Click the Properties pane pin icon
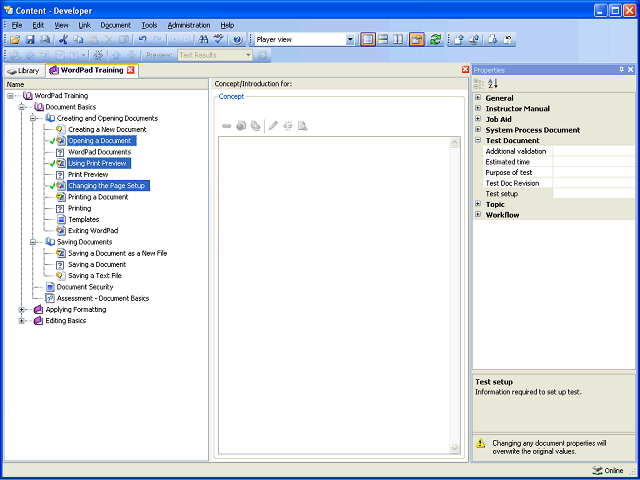This screenshot has width=640, height=480. pyautogui.click(x=622, y=70)
